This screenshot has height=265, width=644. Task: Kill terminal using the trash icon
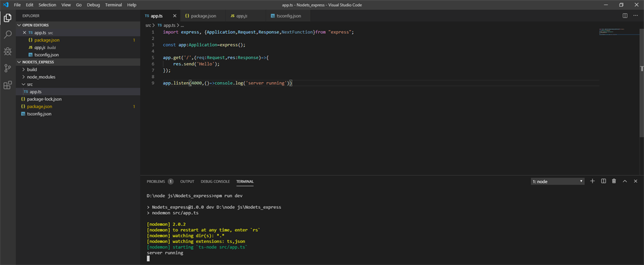614,181
